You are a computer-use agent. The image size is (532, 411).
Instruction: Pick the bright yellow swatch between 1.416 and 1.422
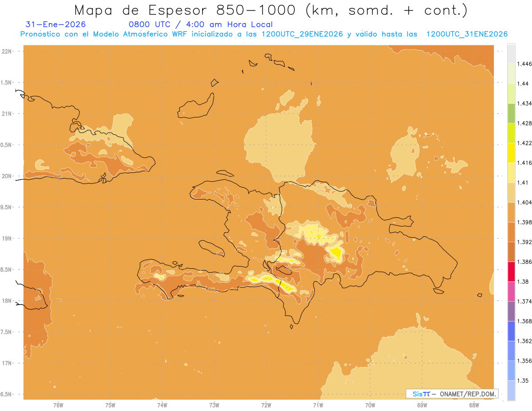[511, 153]
